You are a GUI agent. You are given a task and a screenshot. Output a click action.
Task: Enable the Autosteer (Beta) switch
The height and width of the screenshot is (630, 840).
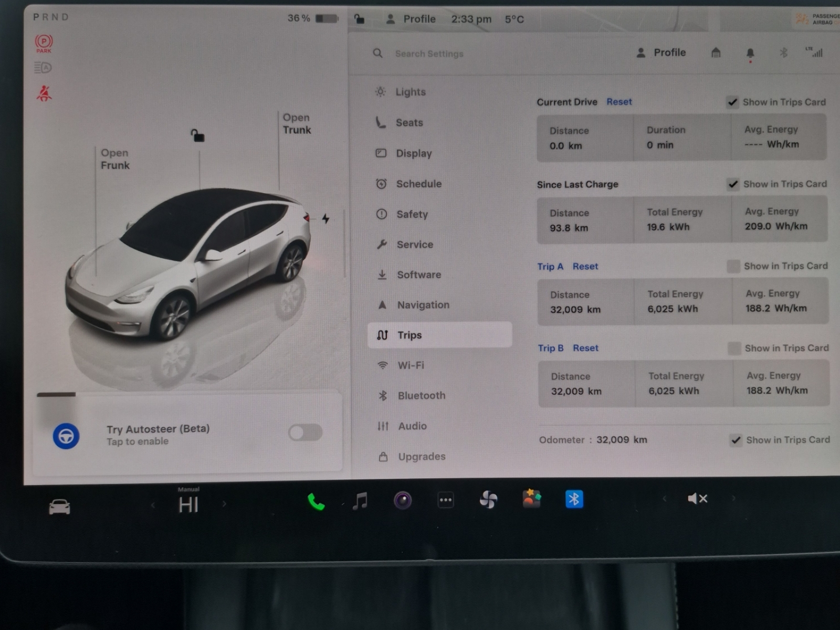pyautogui.click(x=305, y=433)
